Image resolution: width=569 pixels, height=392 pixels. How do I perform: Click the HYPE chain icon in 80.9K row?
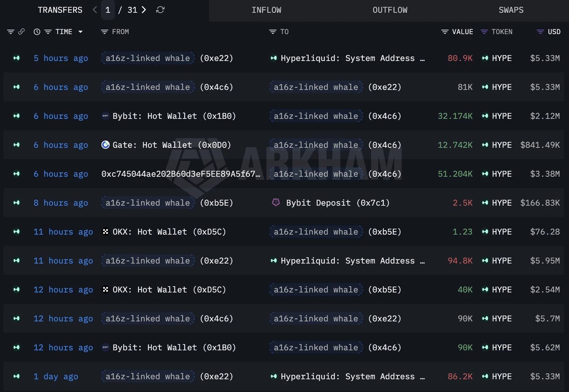click(x=16, y=58)
